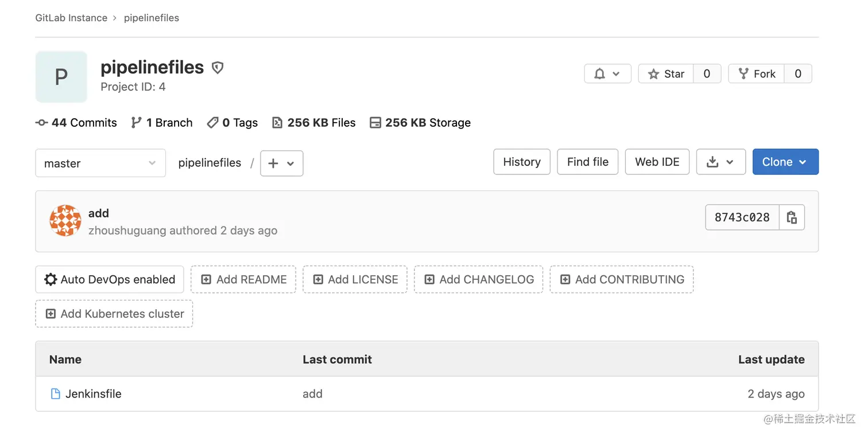Open the Jenkinsfile
The height and width of the screenshot is (437, 868).
[93, 393]
